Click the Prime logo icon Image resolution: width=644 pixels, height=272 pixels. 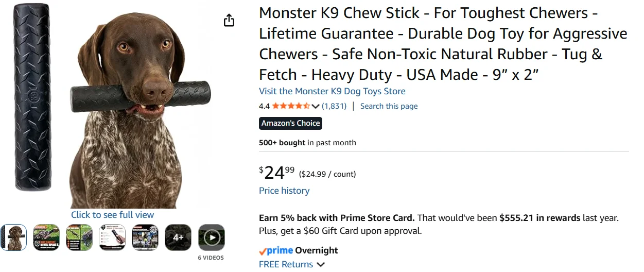pos(276,251)
